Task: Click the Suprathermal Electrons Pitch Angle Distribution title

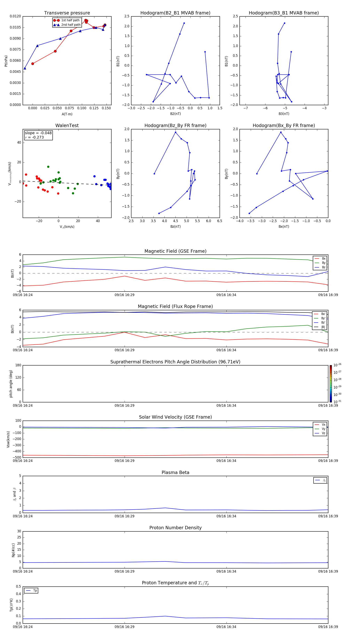Action: point(175,362)
